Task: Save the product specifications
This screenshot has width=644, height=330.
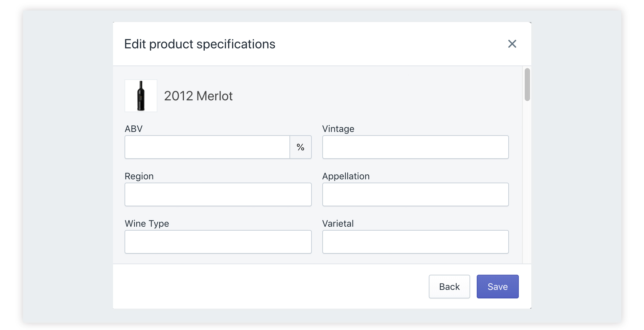Action: (497, 287)
